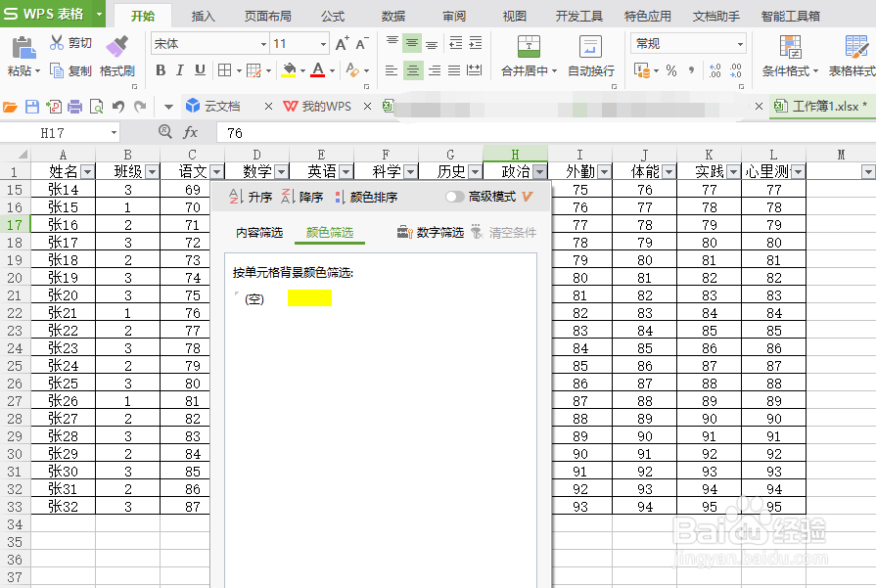This screenshot has height=588, width=876.
Task: Click the Table Style icon
Action: click(x=855, y=47)
